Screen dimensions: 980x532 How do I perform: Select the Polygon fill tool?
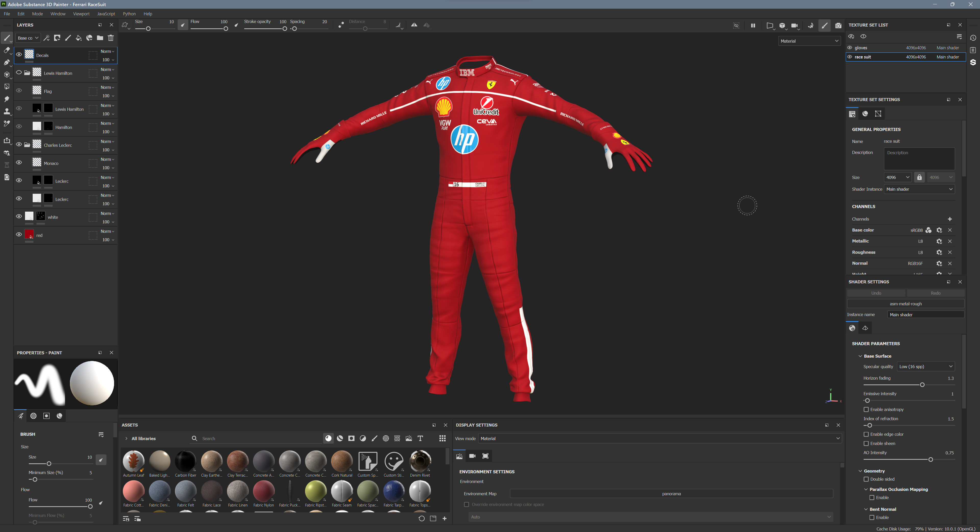pos(7,87)
